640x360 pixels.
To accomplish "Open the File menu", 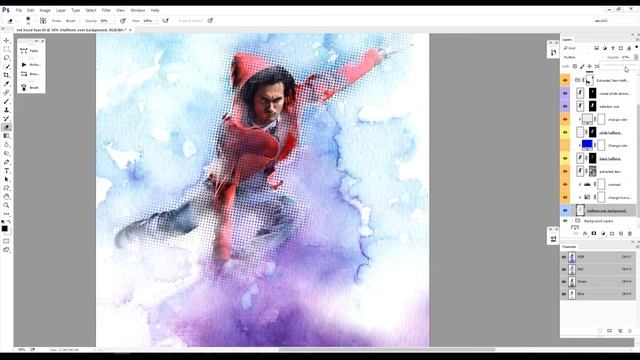I will (x=18, y=10).
